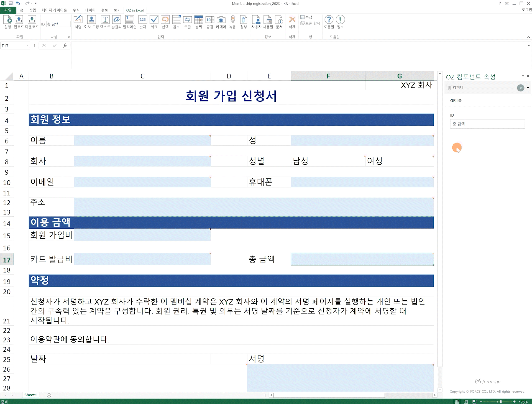Viewport: 532px width, 404px height.
Task: Open OZ 컴포넌트 속성 pane options arrow
Action: pyautogui.click(x=523, y=76)
